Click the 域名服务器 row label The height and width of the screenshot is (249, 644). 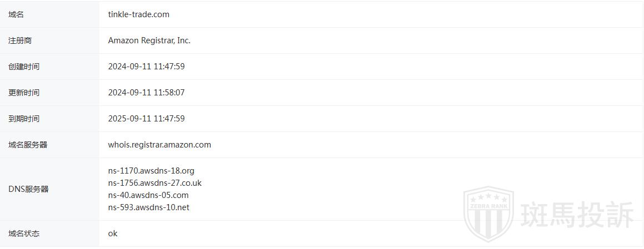click(28, 145)
